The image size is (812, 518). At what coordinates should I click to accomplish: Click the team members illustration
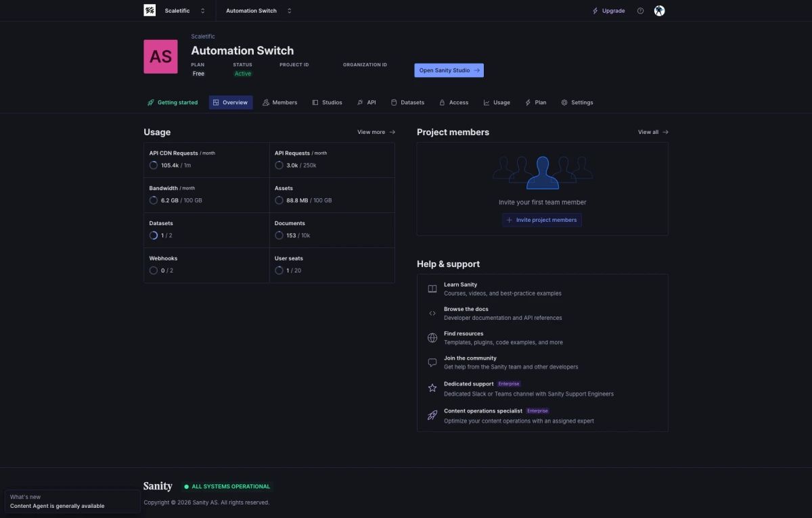[543, 172]
